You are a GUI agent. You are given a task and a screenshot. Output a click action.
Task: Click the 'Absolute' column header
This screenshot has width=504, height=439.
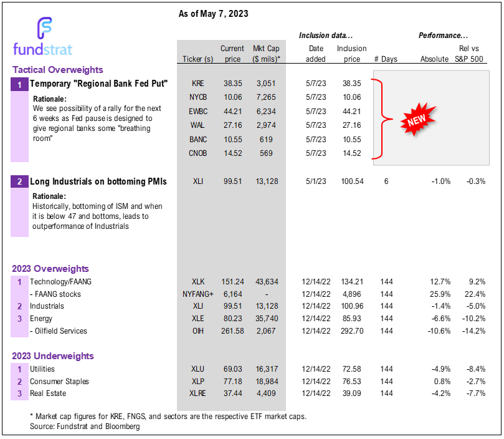[x=435, y=59]
